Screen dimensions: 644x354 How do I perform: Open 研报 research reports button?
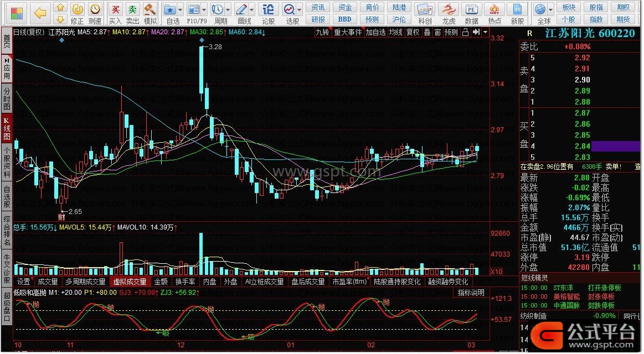318,19
